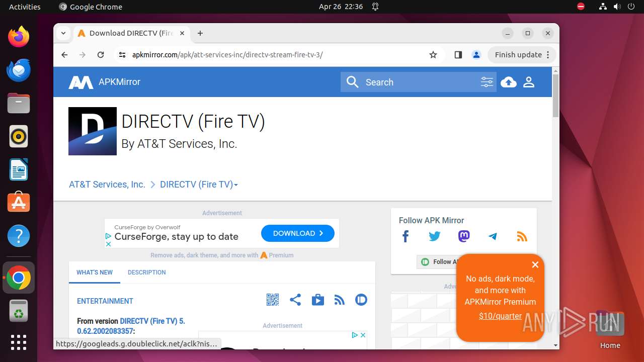Click the upload APK cloud icon
Image resolution: width=644 pixels, height=362 pixels.
coord(509,82)
